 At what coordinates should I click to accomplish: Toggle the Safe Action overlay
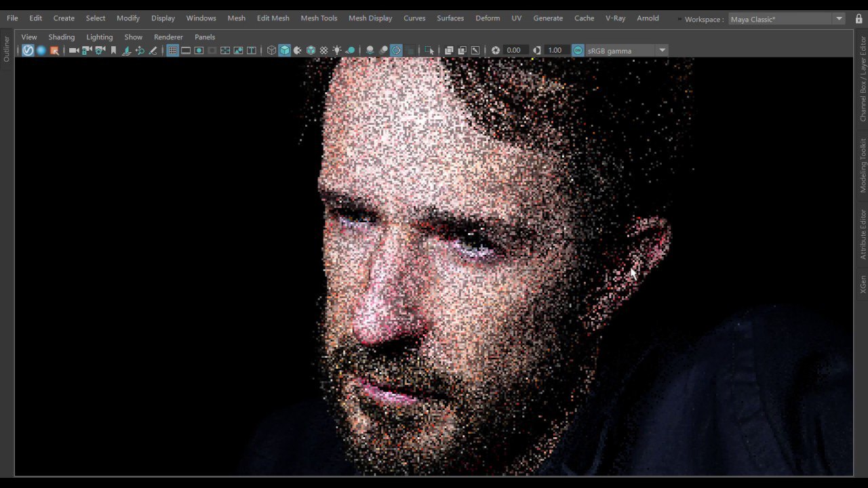pyautogui.click(x=238, y=50)
